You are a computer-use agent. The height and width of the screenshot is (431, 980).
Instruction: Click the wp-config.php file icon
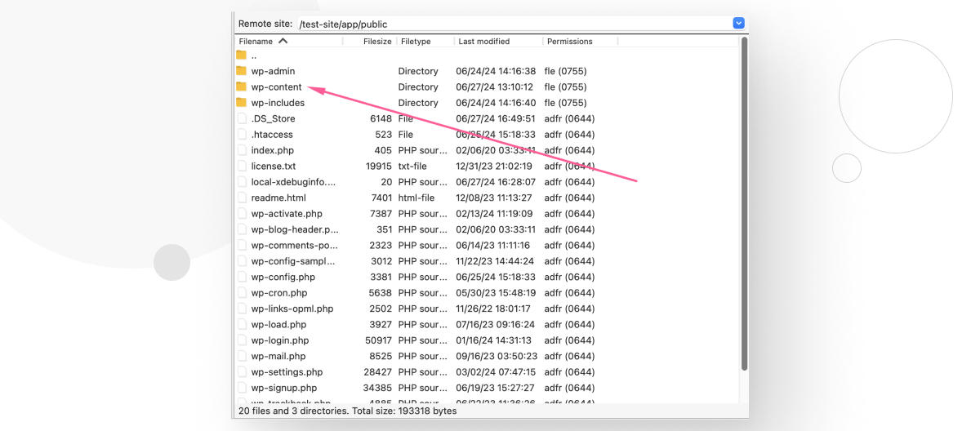(x=242, y=277)
